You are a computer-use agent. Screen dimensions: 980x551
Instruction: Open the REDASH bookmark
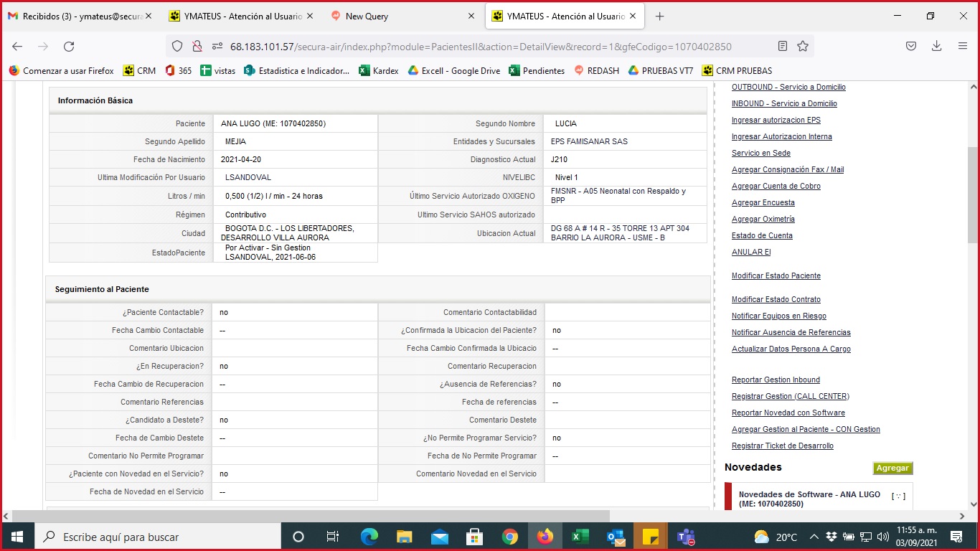pos(596,71)
